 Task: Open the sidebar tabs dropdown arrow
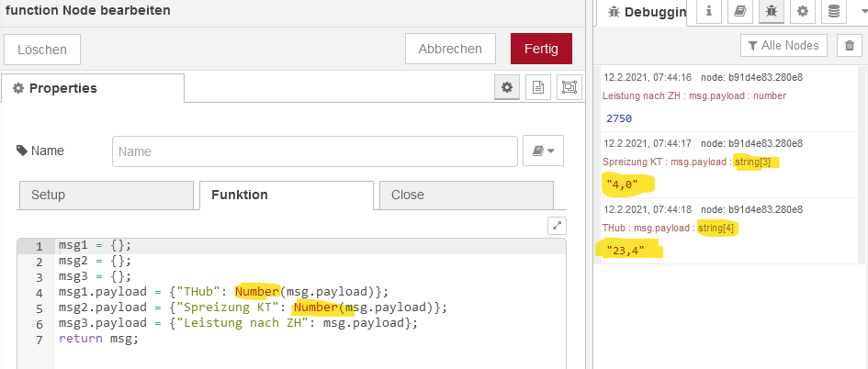[858, 10]
